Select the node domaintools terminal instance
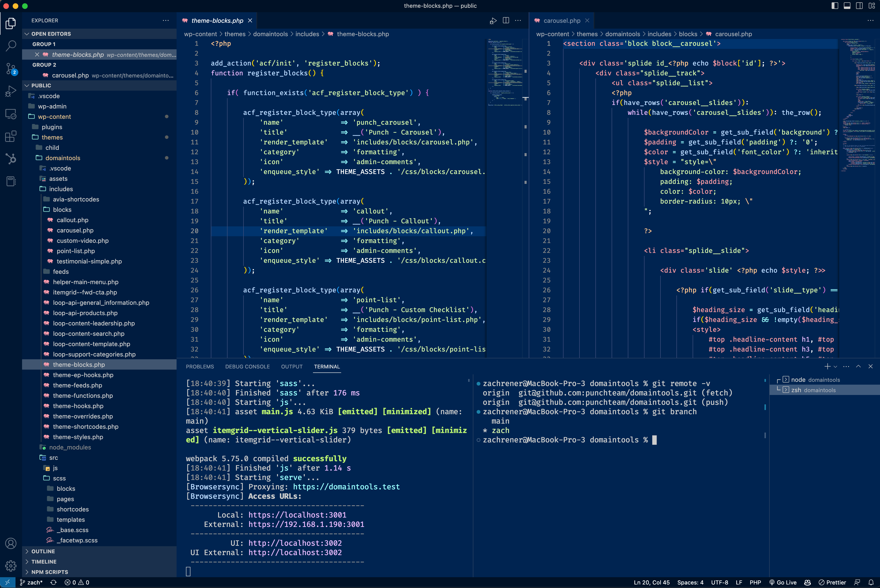The width and height of the screenshot is (880, 588). point(825,380)
